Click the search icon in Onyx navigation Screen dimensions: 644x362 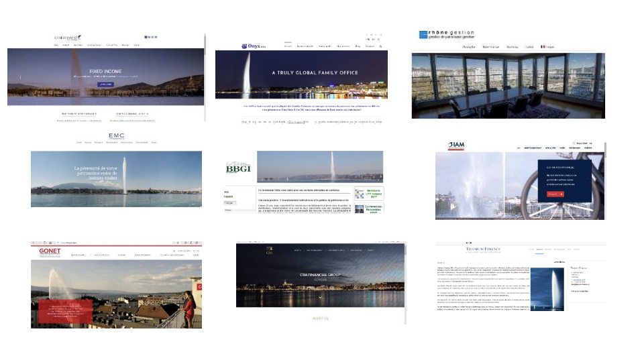(380, 47)
